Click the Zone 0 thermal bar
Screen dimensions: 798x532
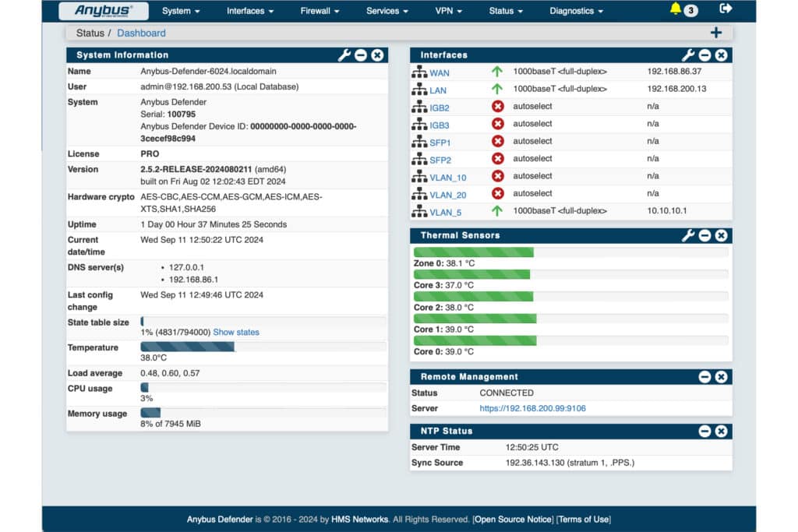point(571,252)
